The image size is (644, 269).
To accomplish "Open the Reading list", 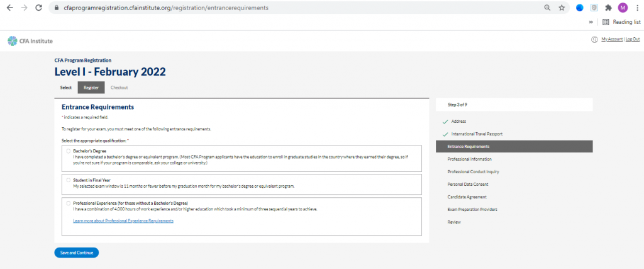I will click(620, 22).
